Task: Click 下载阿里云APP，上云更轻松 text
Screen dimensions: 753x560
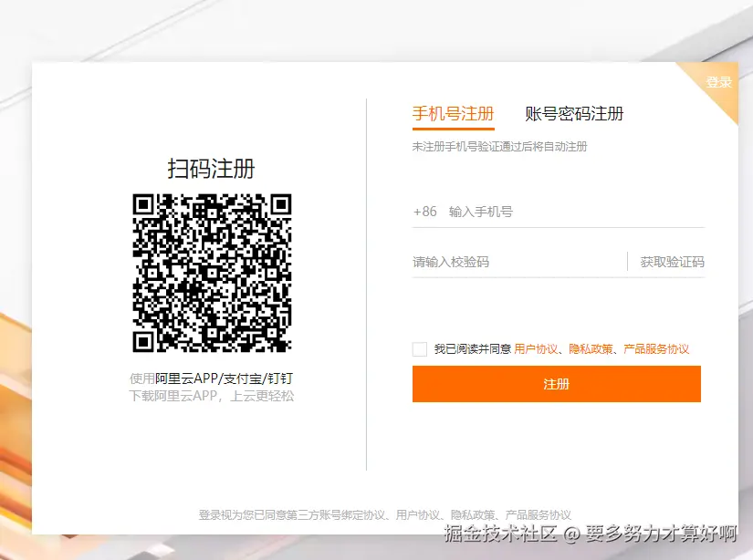Action: 212,396
